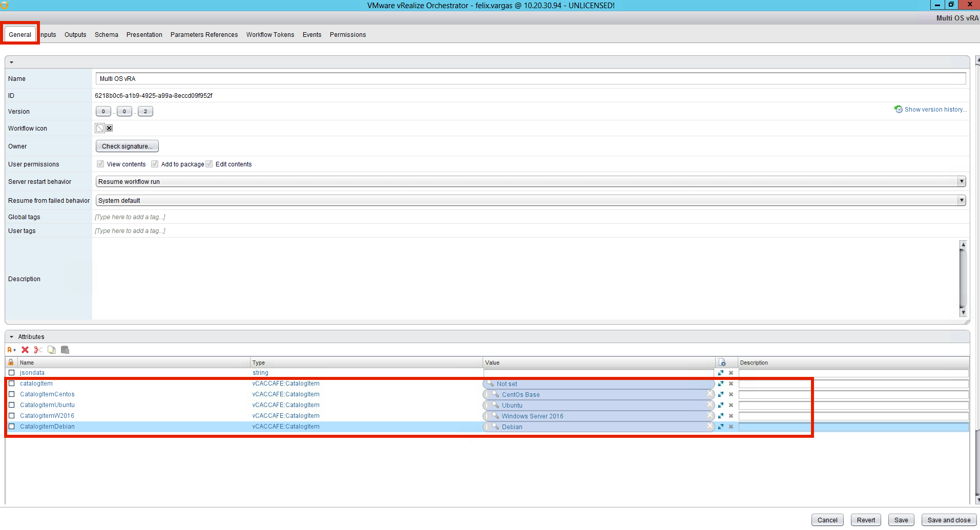Click description scrollbar down arrow

point(963,312)
